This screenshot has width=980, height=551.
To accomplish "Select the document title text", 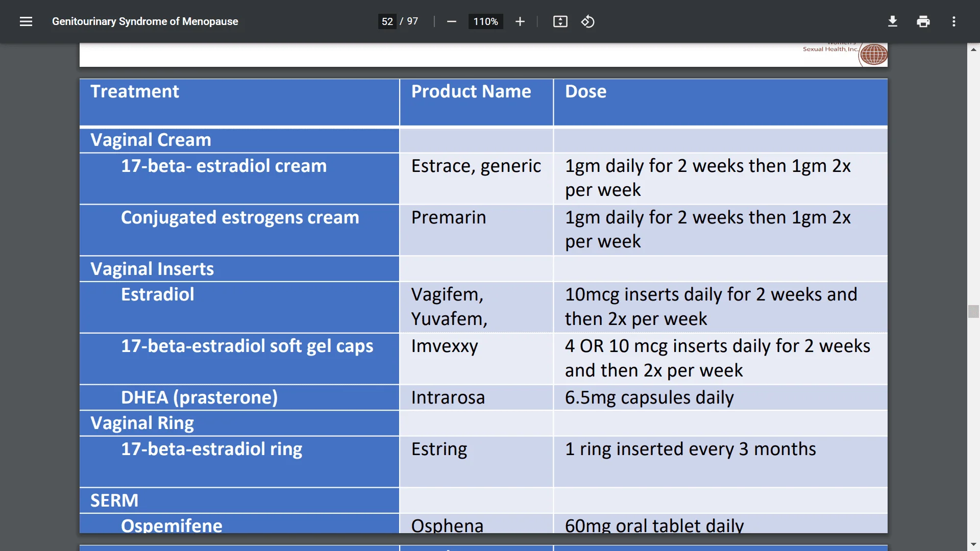I will pos(145,21).
